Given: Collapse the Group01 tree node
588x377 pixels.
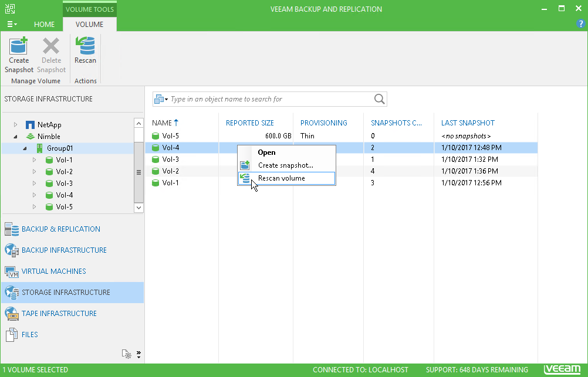Looking at the screenshot, I should [x=25, y=148].
